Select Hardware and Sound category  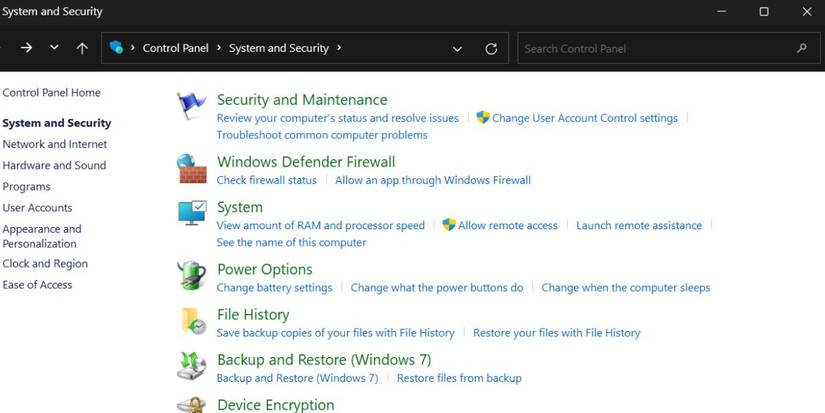54,165
